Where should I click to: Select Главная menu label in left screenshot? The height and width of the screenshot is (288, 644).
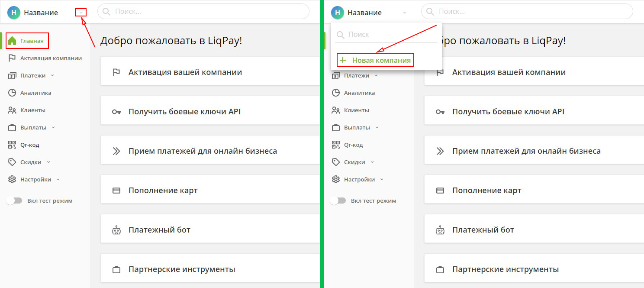[x=32, y=41]
